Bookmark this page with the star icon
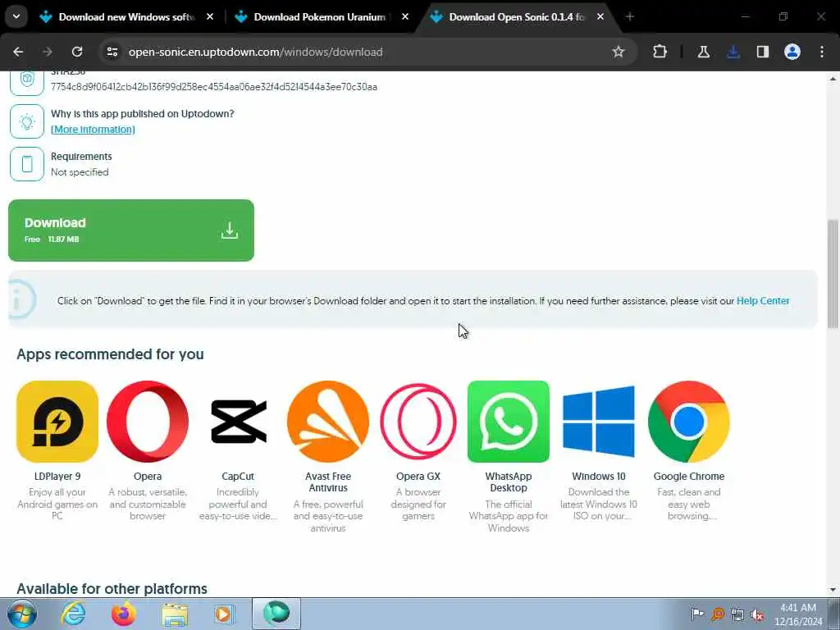 tap(619, 52)
